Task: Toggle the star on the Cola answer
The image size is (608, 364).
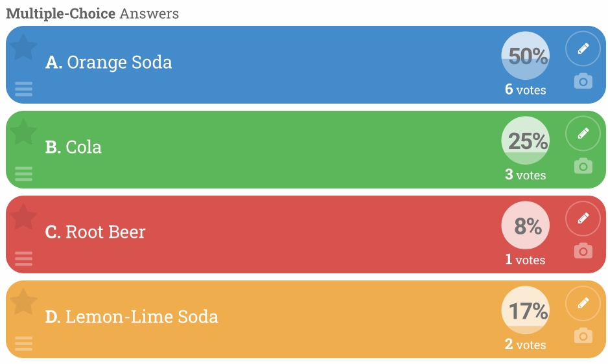Action: coord(23,132)
